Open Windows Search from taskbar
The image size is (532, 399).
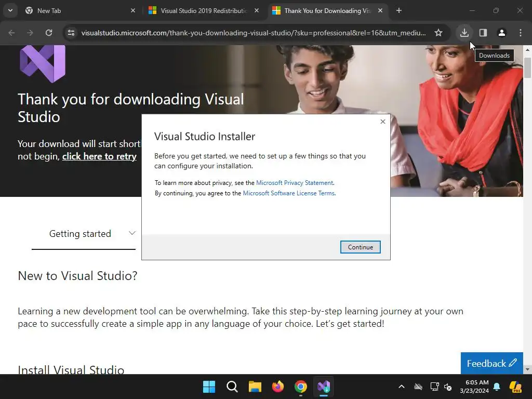232,387
